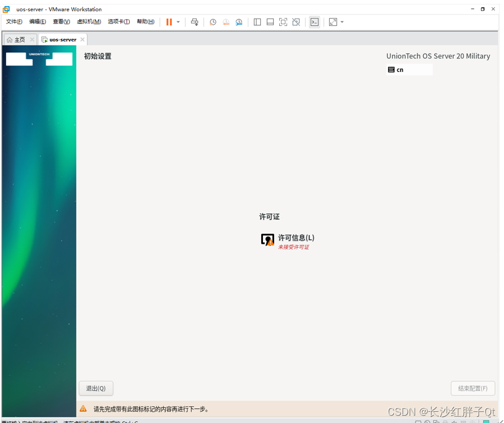The height and width of the screenshot is (423, 504).
Task: Minimize the VMware Workstation window
Action: (473, 9)
